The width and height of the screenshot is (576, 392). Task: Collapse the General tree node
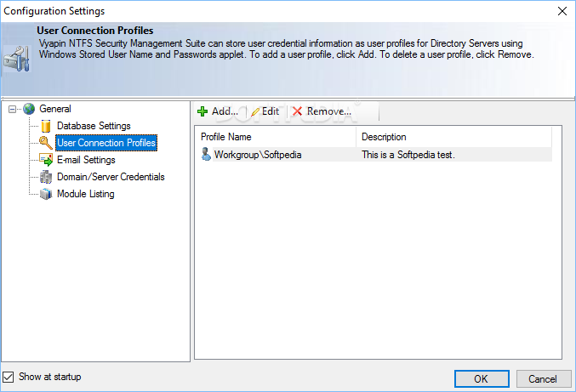12,109
